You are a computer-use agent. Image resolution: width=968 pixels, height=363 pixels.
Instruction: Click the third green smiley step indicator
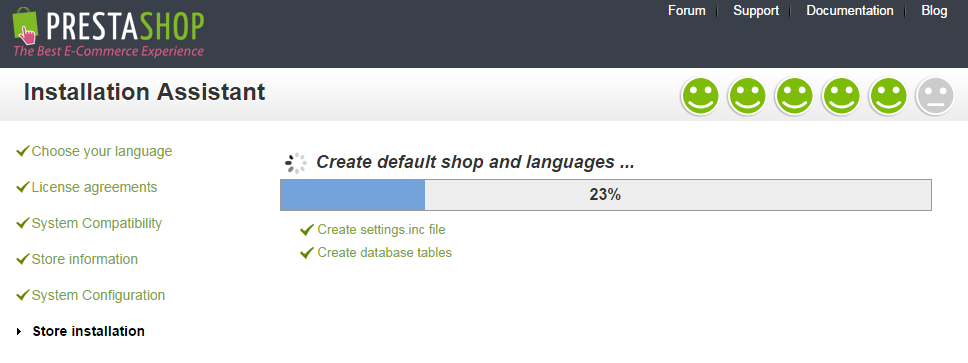(x=794, y=97)
